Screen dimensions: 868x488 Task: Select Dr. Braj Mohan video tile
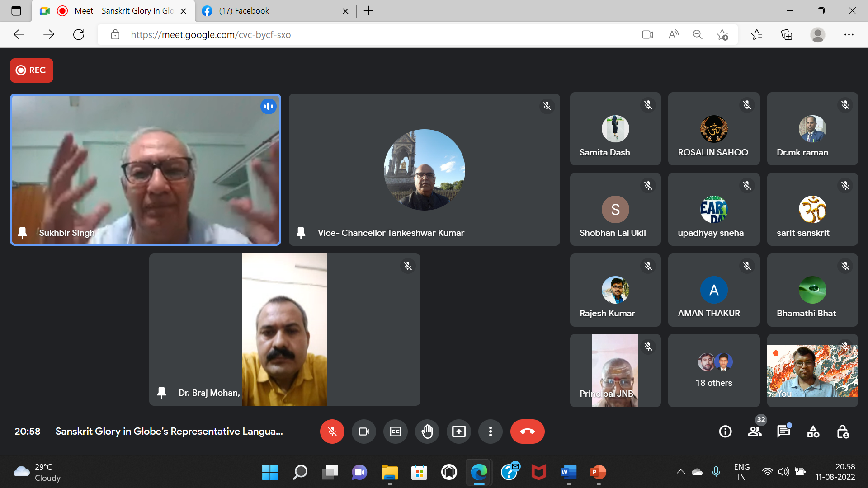285,330
